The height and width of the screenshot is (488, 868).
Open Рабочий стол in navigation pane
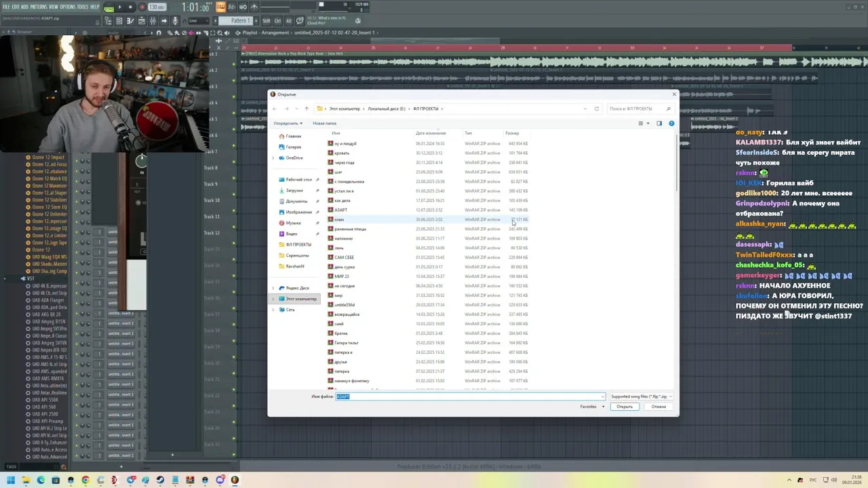pyautogui.click(x=299, y=180)
